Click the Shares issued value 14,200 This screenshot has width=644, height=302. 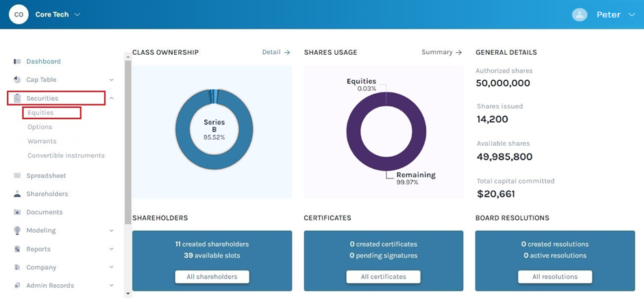click(492, 119)
